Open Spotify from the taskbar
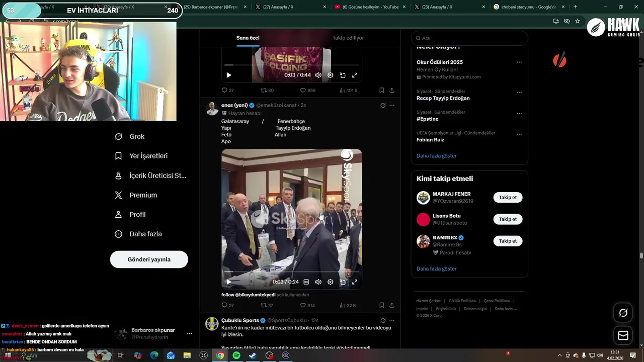Image resolution: width=644 pixels, height=362 pixels. pyautogui.click(x=236, y=355)
